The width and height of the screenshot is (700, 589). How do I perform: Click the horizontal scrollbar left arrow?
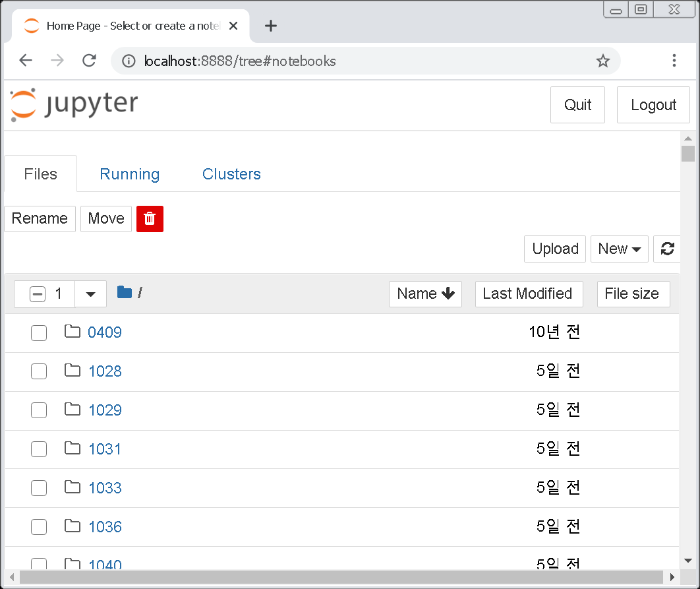[12, 577]
